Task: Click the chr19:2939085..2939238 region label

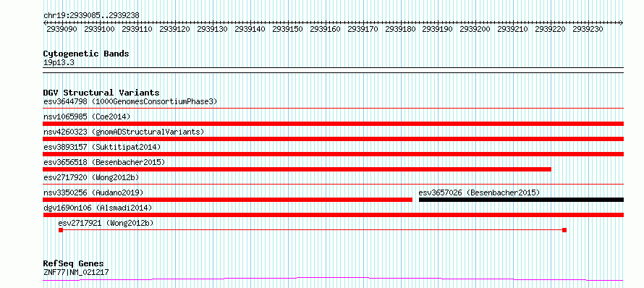Action: (91, 15)
